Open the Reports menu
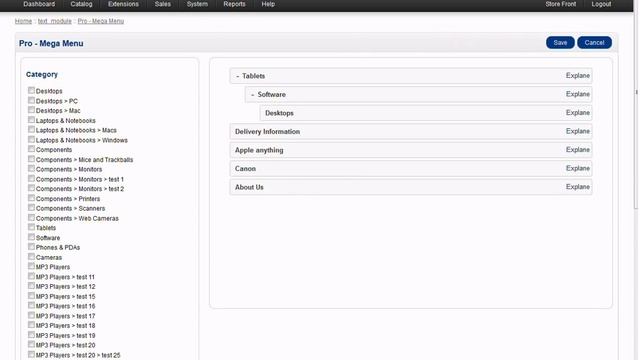640x360 pixels. coord(234,4)
